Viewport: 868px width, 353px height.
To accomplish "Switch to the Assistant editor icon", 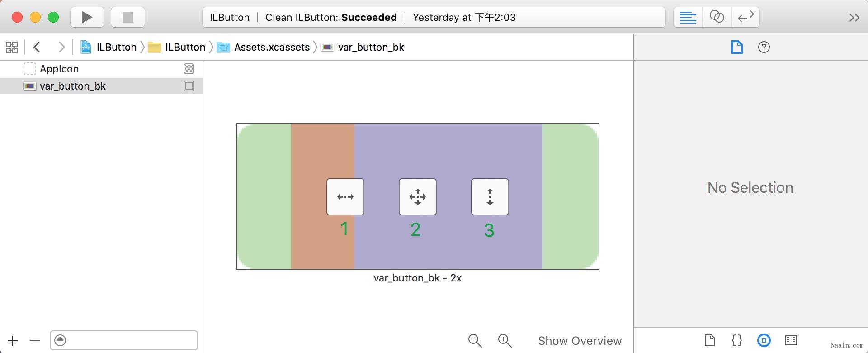I will 717,17.
